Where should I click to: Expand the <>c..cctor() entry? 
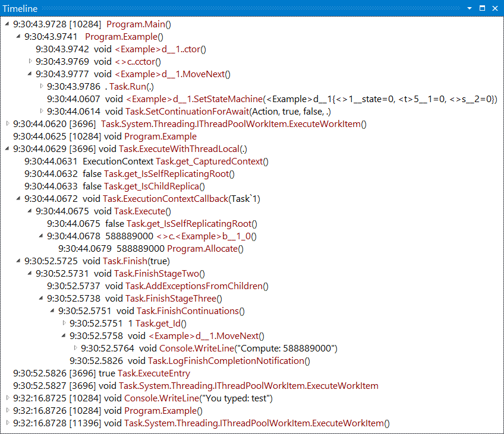[x=30, y=61]
